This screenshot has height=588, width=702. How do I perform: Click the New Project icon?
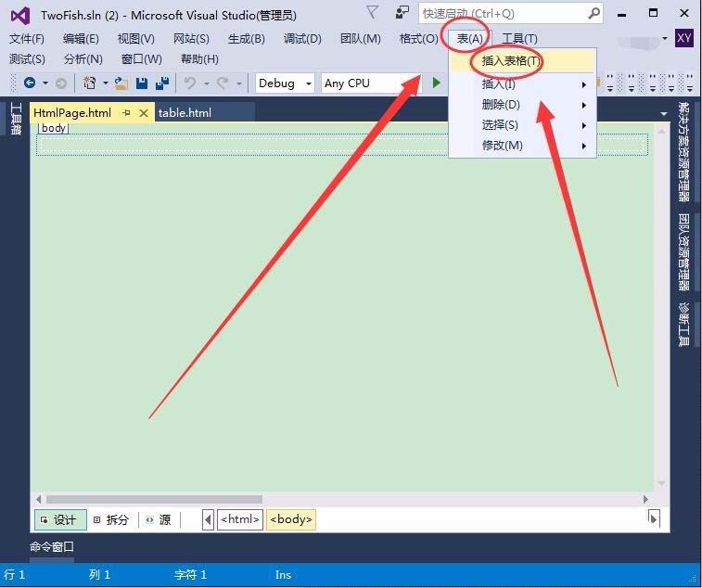pos(90,83)
